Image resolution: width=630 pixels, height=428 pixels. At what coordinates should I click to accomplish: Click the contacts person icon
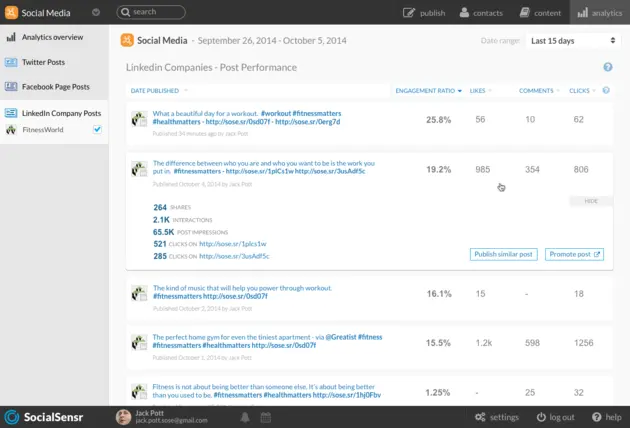[x=464, y=12]
